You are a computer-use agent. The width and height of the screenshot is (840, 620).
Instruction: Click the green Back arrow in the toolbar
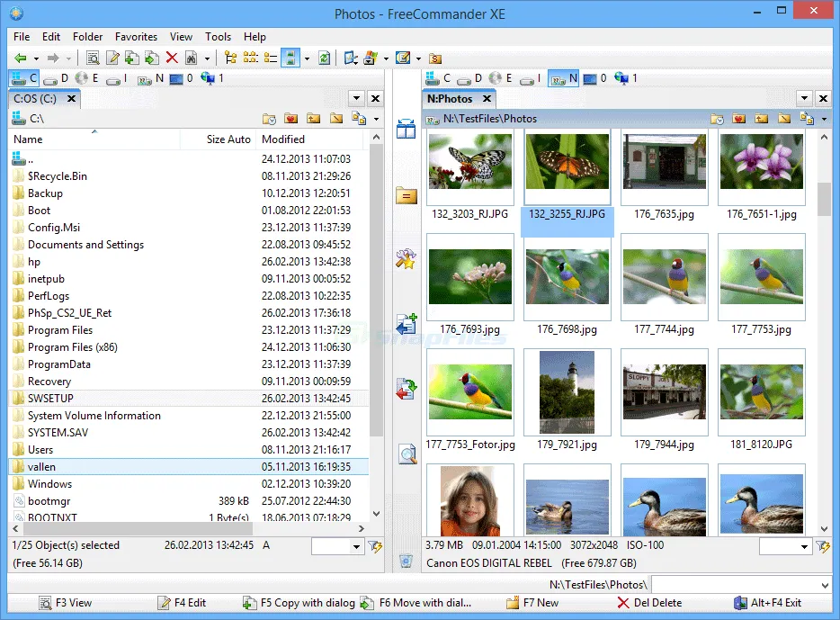pos(21,58)
